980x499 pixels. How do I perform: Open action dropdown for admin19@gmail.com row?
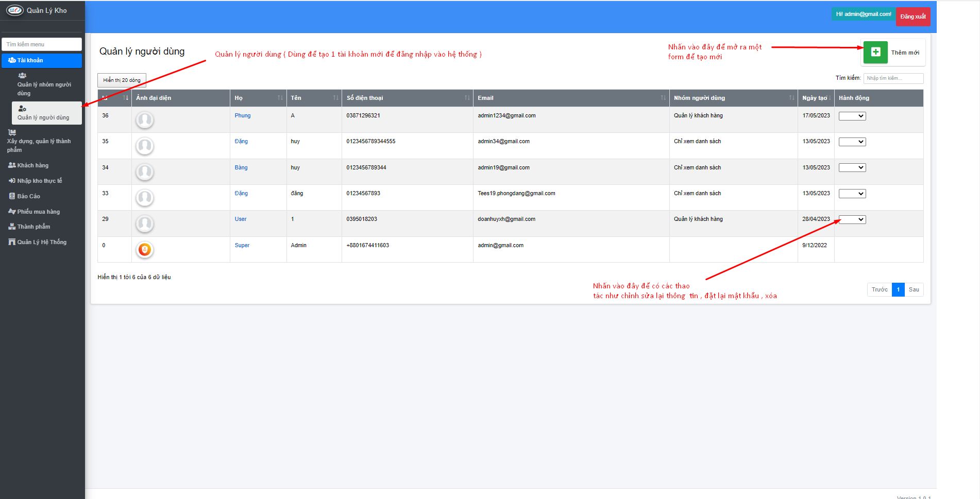coord(852,167)
